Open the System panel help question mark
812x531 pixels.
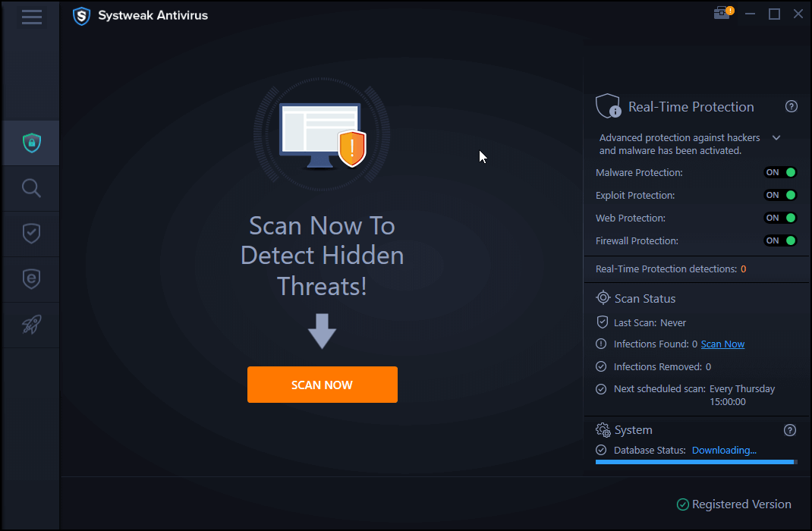(790, 429)
